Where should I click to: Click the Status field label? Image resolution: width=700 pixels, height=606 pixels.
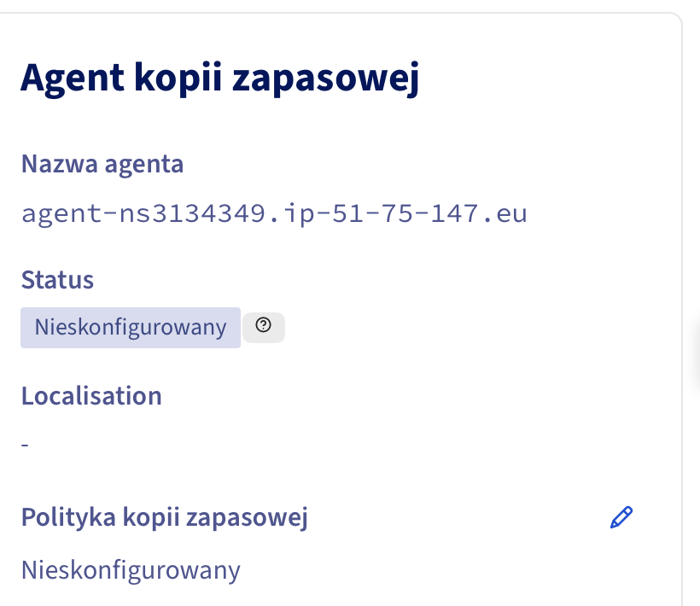pos(57,280)
